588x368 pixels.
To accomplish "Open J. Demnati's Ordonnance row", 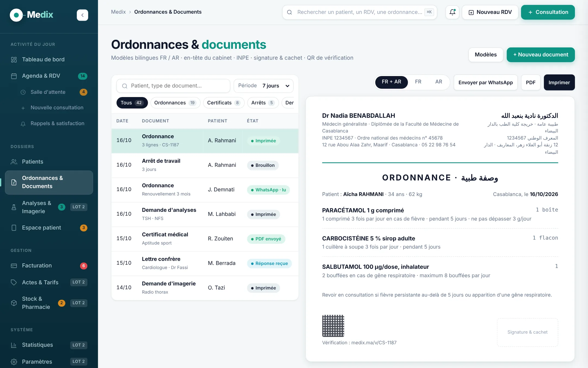I will (205, 190).
